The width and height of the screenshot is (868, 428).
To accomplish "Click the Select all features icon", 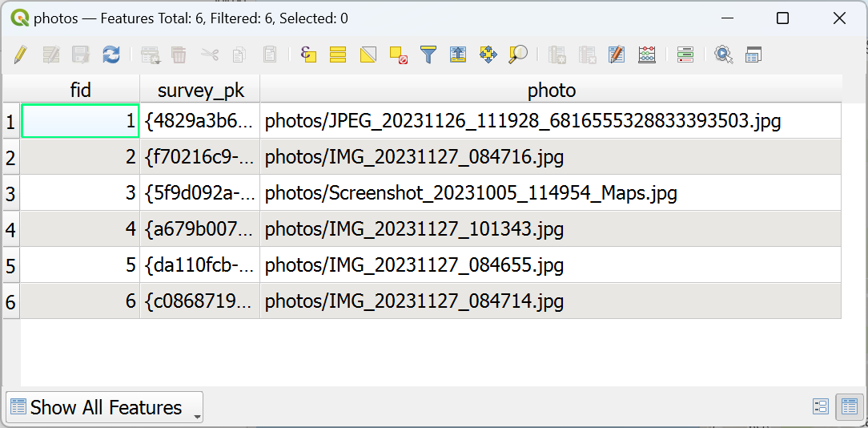I will tap(338, 55).
